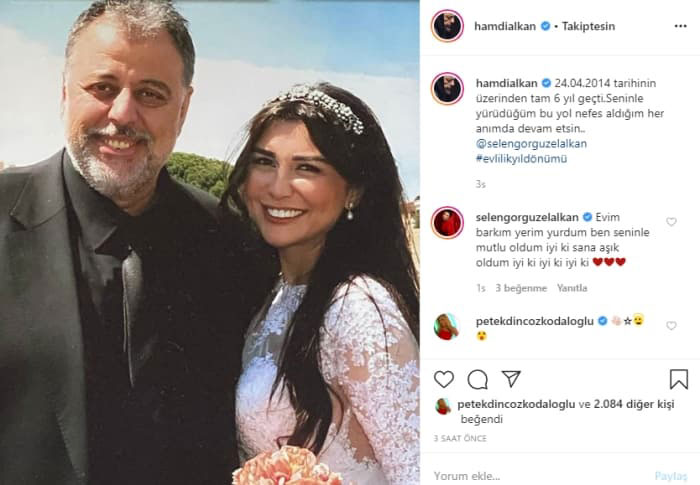700x485 pixels.
Task: Open the @selengorguzelalkan mention link
Action: click(531, 144)
